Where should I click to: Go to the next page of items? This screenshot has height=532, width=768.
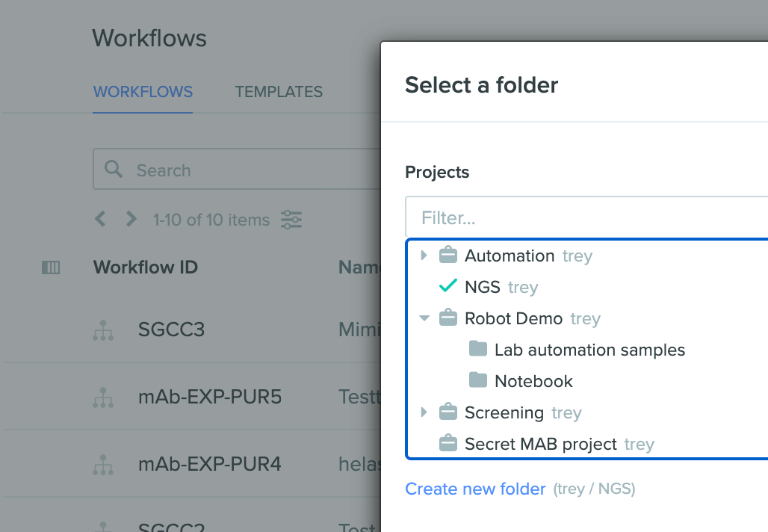(x=131, y=219)
